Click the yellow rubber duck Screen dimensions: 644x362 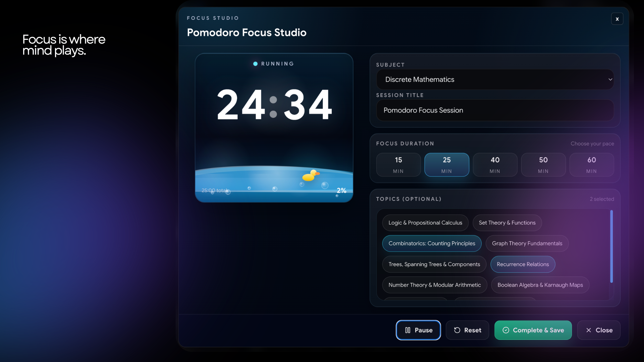pyautogui.click(x=311, y=175)
